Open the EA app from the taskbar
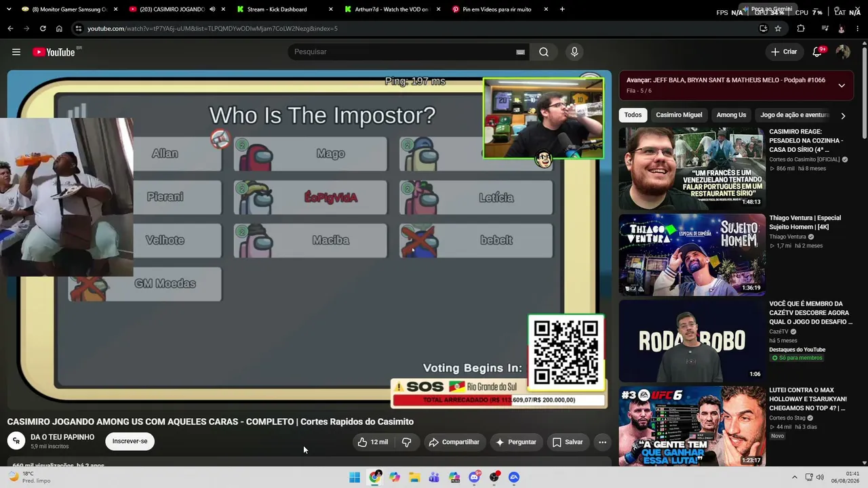The image size is (868, 488). (514, 477)
